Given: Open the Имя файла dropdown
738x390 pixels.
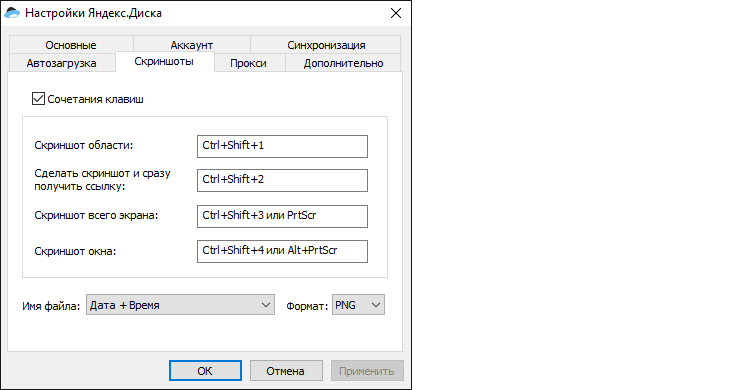Looking at the screenshot, I should coord(180,305).
